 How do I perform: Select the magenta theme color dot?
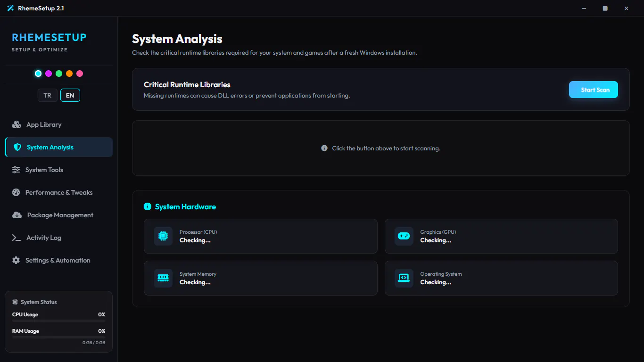tap(49, 74)
